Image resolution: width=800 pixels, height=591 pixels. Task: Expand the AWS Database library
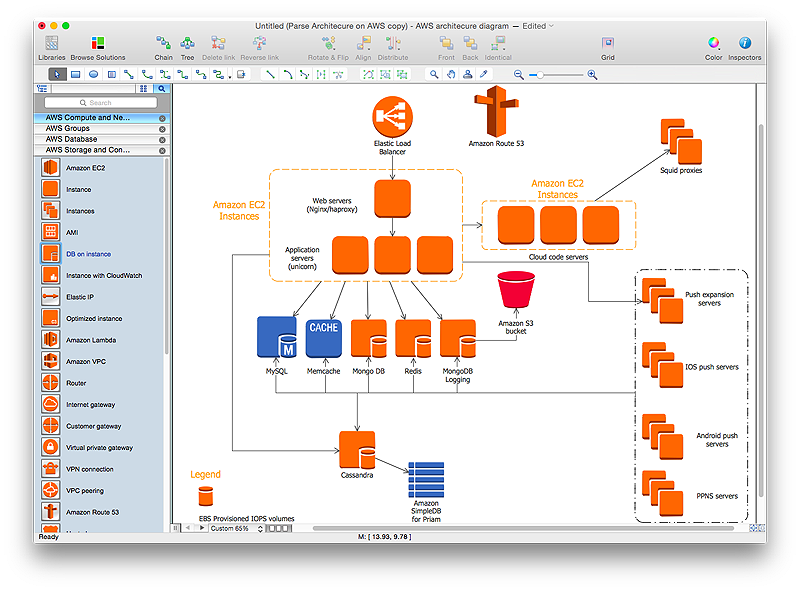pos(72,139)
